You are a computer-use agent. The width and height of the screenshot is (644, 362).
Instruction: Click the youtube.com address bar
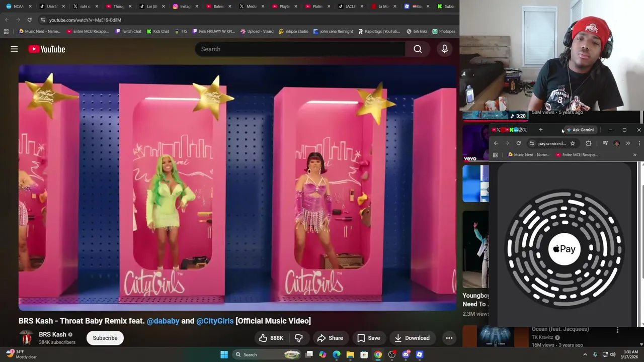tap(247, 20)
